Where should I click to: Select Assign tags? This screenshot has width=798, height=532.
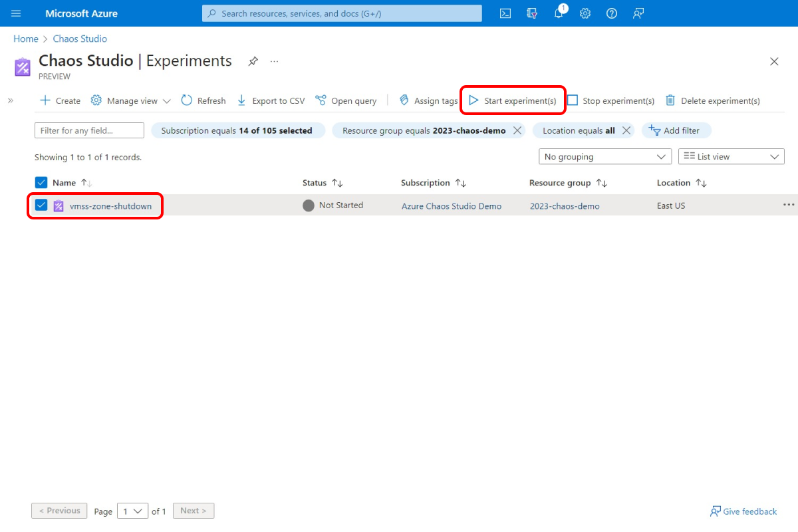coord(428,100)
